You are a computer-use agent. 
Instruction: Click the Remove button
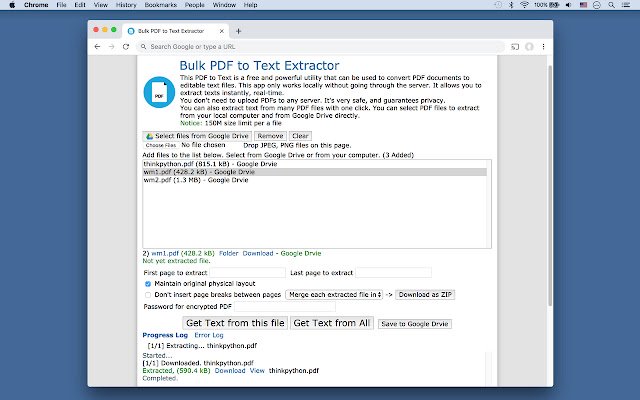point(270,136)
